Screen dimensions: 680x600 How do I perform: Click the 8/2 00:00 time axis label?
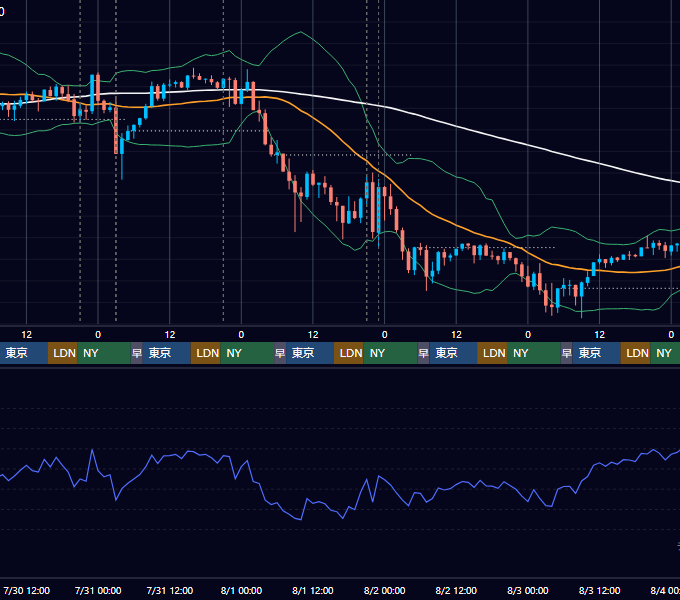[x=384, y=590]
